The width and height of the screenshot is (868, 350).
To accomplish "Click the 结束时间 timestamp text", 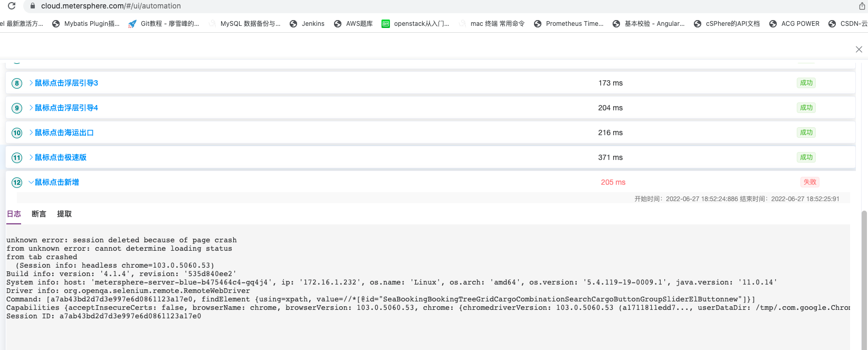I will pos(790,199).
